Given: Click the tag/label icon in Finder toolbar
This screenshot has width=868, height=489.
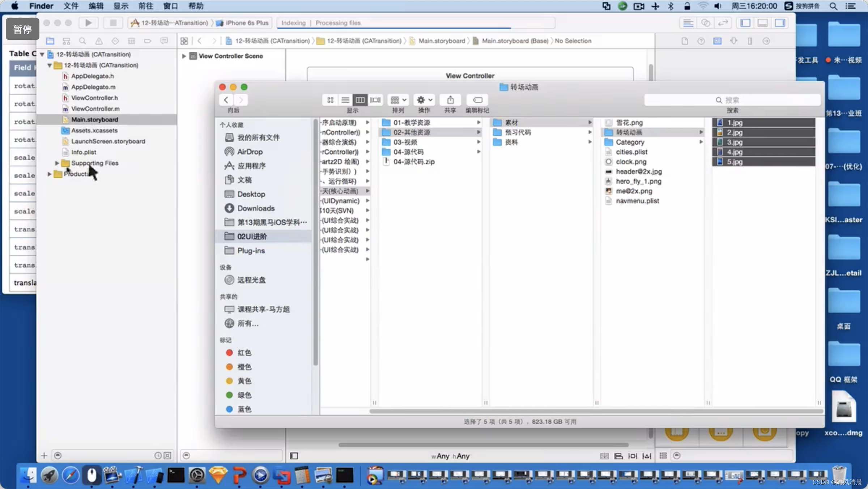Looking at the screenshot, I should pos(477,99).
